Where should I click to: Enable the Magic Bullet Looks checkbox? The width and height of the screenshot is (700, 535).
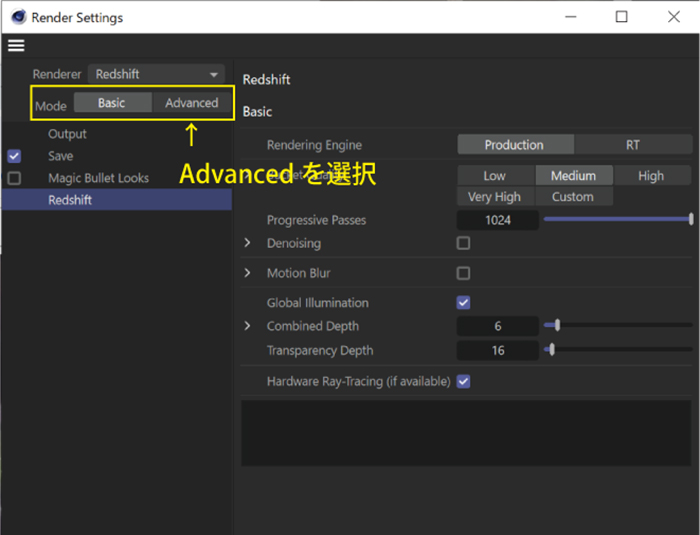click(14, 178)
